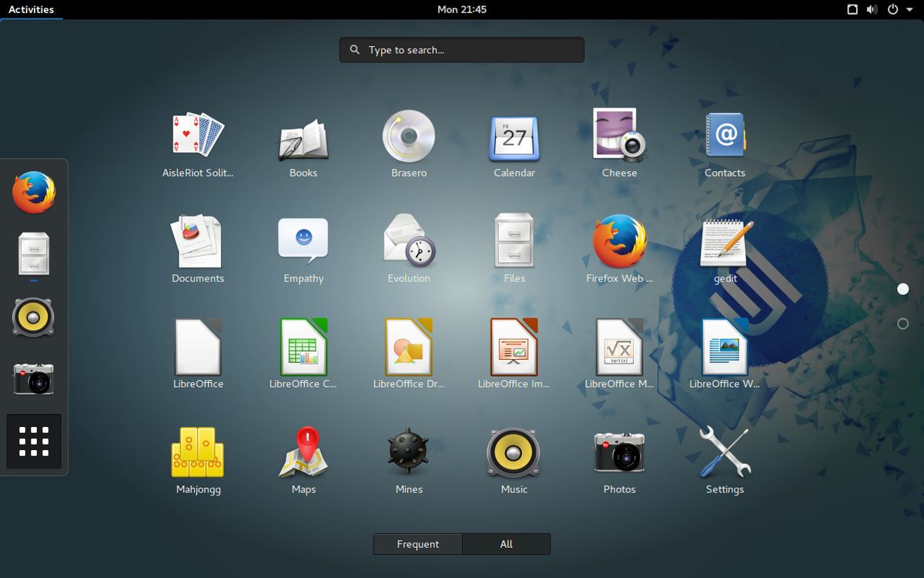Open the Music app

click(514, 453)
